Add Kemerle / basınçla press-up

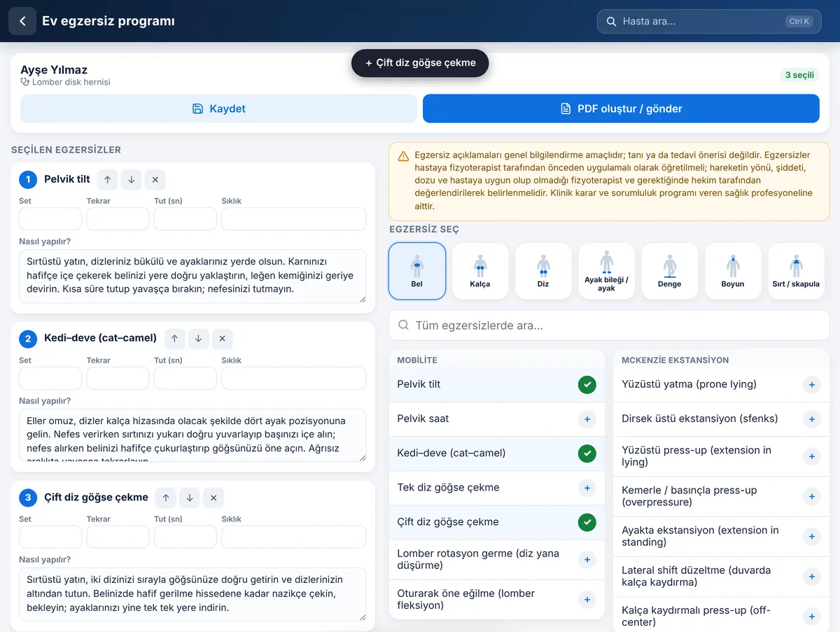pyautogui.click(x=811, y=496)
